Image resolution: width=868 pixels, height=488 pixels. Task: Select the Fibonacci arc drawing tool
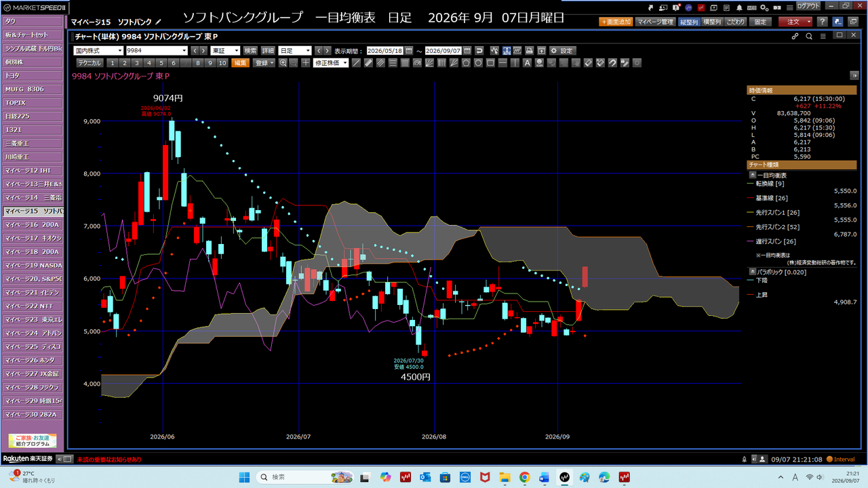tap(417, 63)
